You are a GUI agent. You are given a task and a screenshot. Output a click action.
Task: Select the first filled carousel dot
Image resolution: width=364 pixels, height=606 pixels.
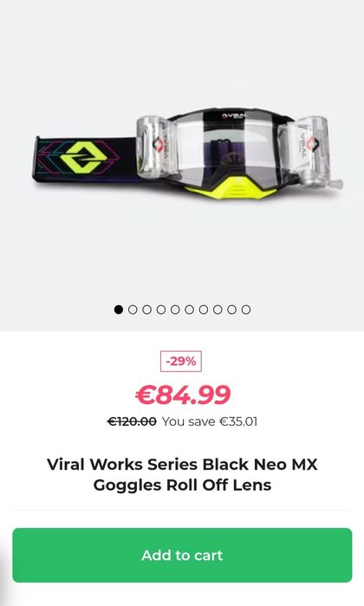119,310
